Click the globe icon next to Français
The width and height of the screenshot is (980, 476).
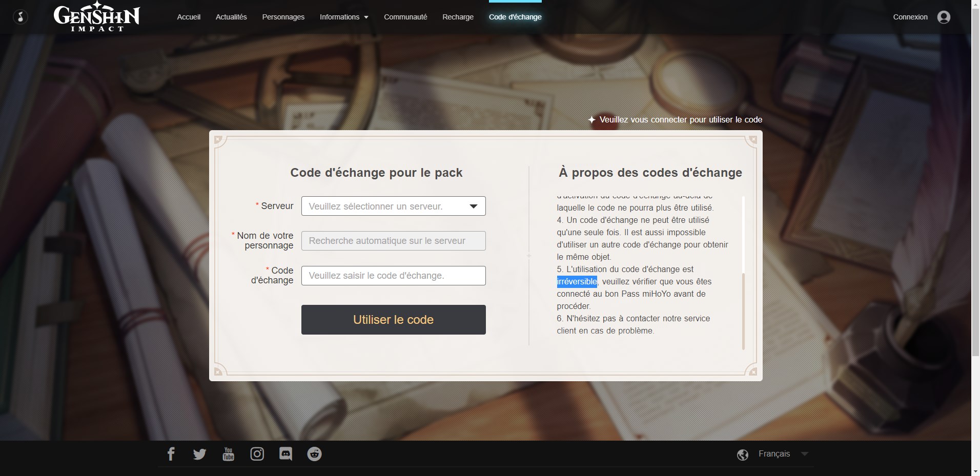pos(743,454)
